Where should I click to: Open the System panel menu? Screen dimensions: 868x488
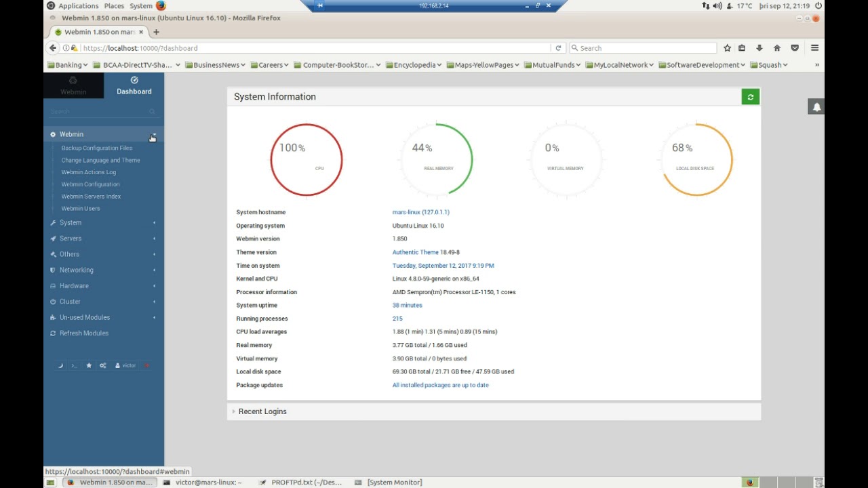coord(141,6)
